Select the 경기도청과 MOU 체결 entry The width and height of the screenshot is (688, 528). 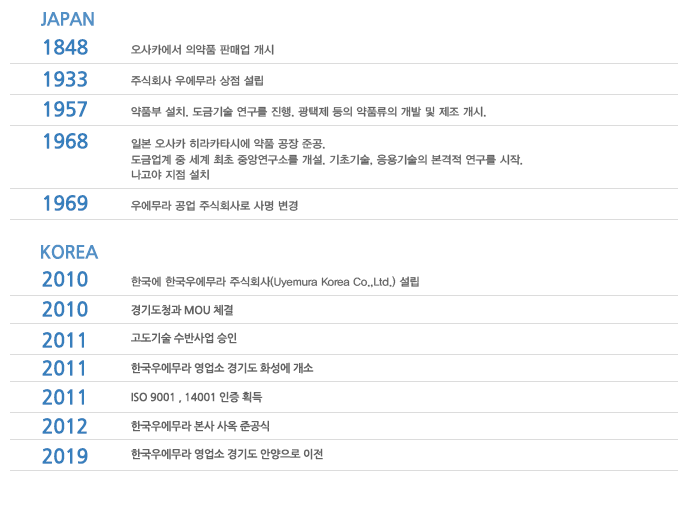pos(182,310)
